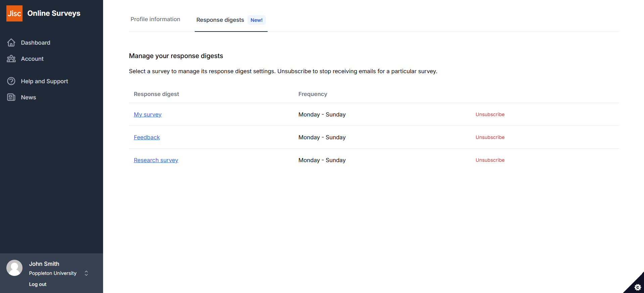Click Monday - Sunday in the My survey row
Viewport: 644px width, 293px height.
click(x=322, y=114)
